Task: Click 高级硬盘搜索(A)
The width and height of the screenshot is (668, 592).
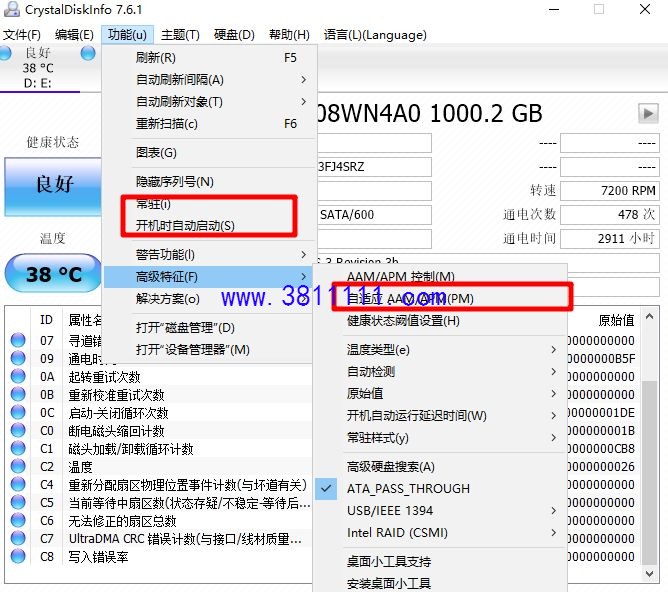Action: [x=441, y=467]
